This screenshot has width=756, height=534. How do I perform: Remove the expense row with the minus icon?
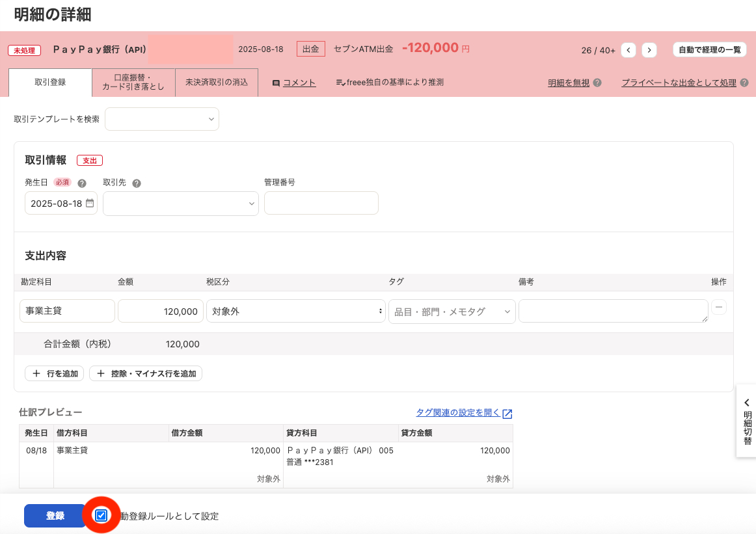719,306
